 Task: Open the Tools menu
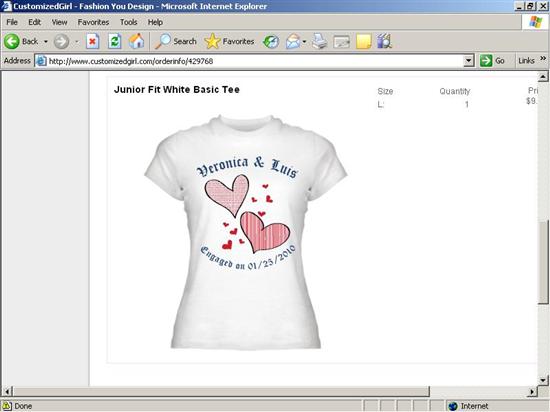128,22
